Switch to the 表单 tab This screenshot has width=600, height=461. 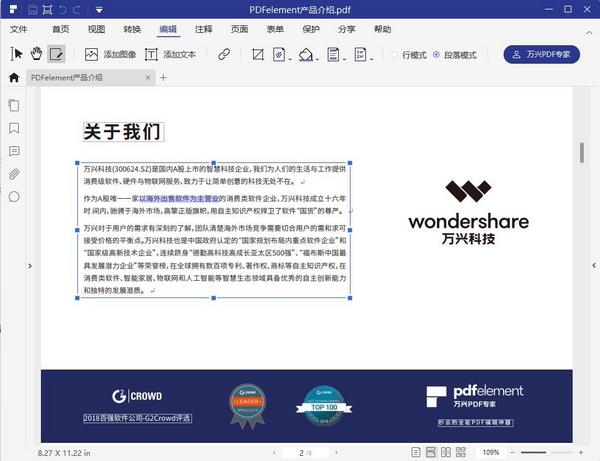[x=275, y=29]
